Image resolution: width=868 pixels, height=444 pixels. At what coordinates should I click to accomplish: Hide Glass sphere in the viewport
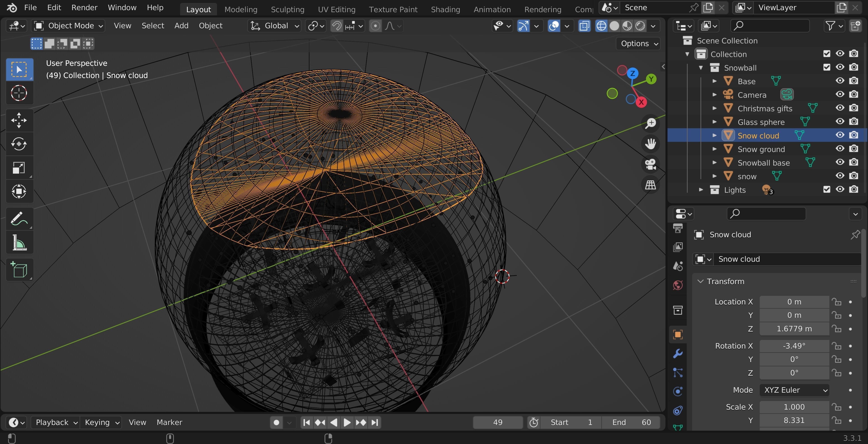click(x=840, y=121)
